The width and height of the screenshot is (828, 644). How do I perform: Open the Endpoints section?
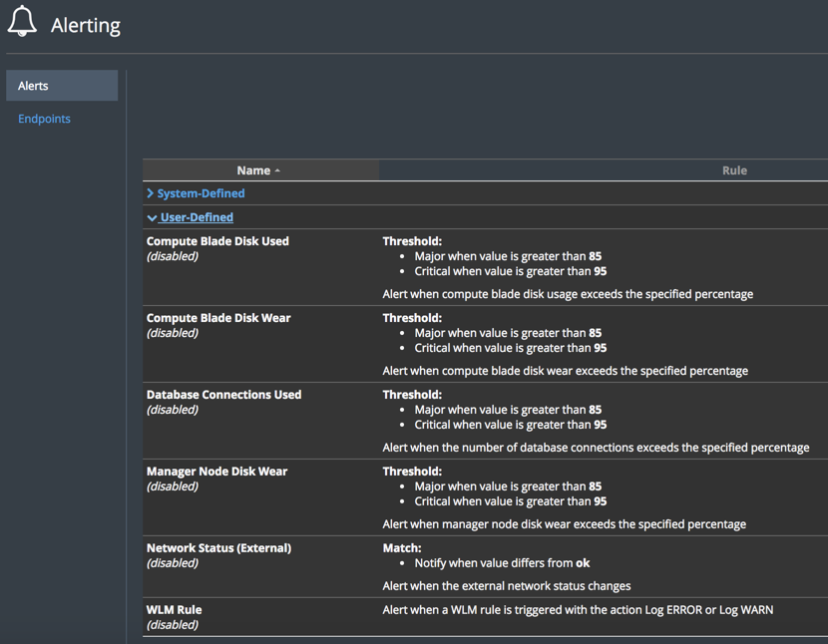point(44,119)
